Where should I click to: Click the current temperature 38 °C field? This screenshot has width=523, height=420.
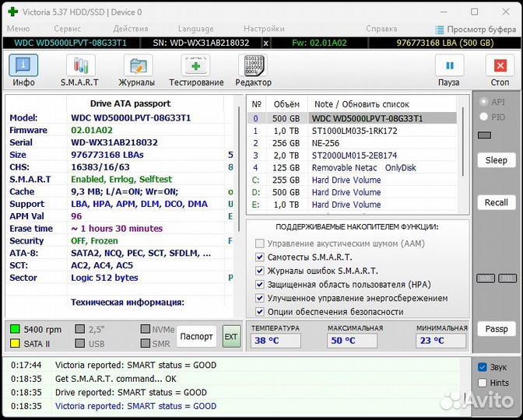pos(276,341)
